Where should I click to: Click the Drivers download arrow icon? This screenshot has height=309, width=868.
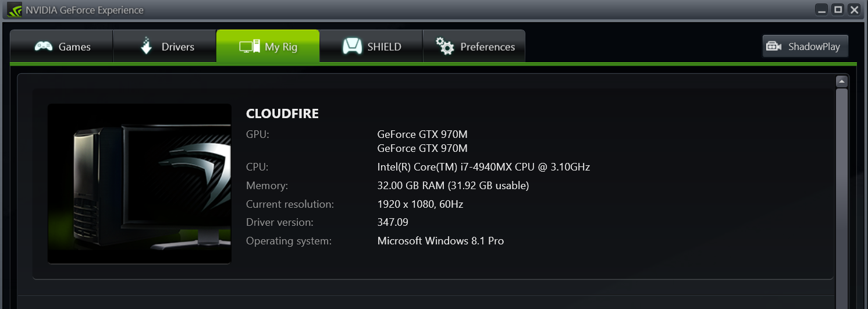[x=146, y=47]
